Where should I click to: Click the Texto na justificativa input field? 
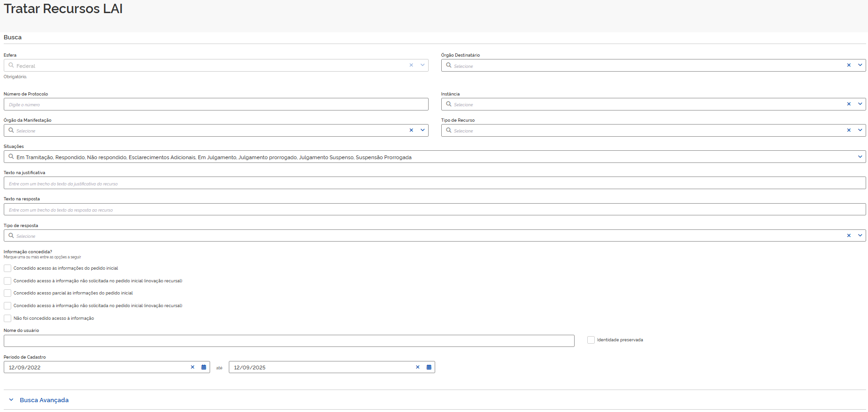[434, 184]
